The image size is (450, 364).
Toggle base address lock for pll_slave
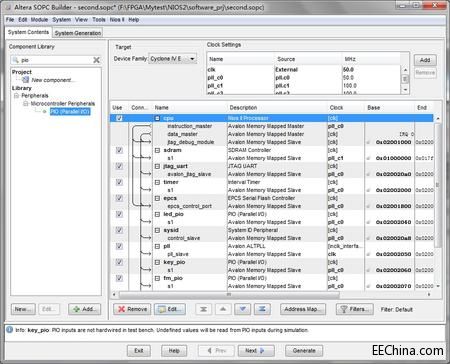pos(368,254)
